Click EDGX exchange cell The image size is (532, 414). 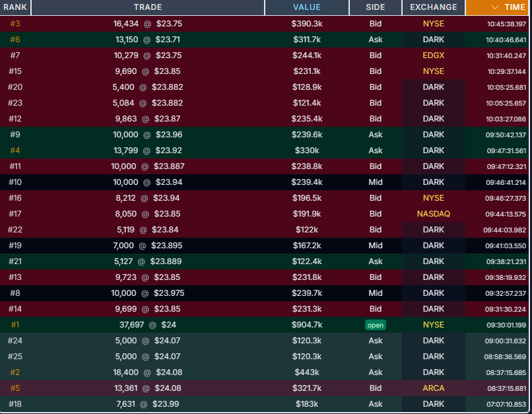[x=433, y=55]
